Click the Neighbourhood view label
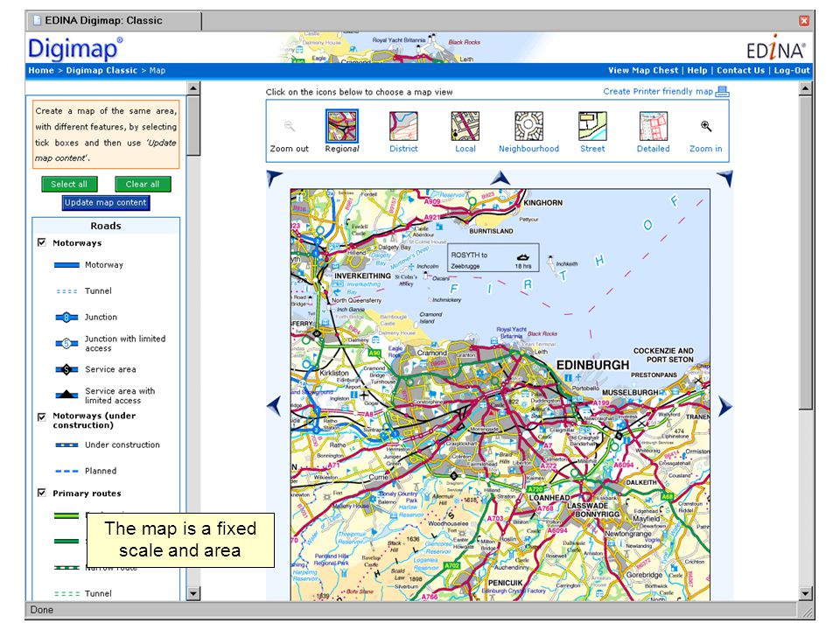Image resolution: width=840 pixels, height=630 pixels. coord(528,149)
